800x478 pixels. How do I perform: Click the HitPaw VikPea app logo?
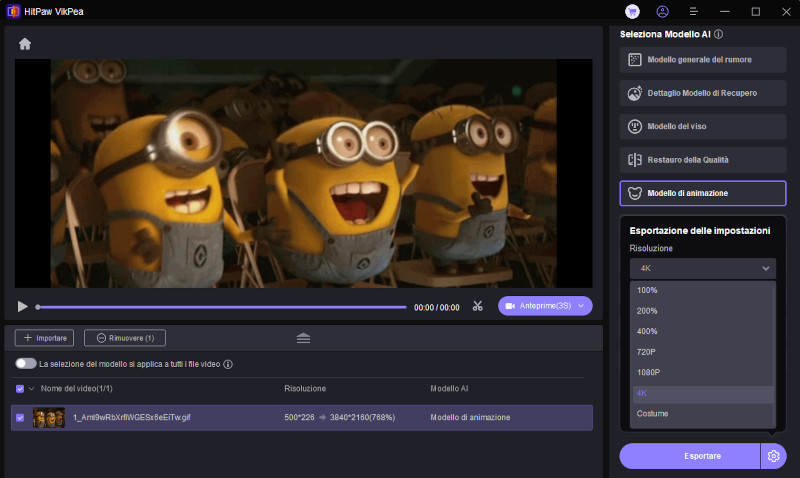13,11
